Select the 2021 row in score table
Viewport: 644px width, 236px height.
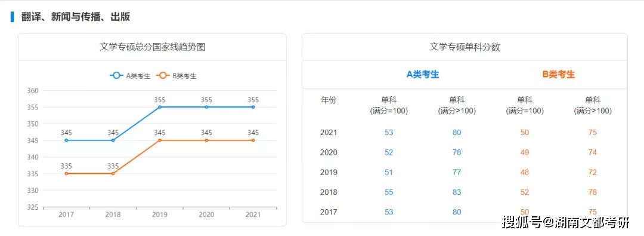click(465, 133)
